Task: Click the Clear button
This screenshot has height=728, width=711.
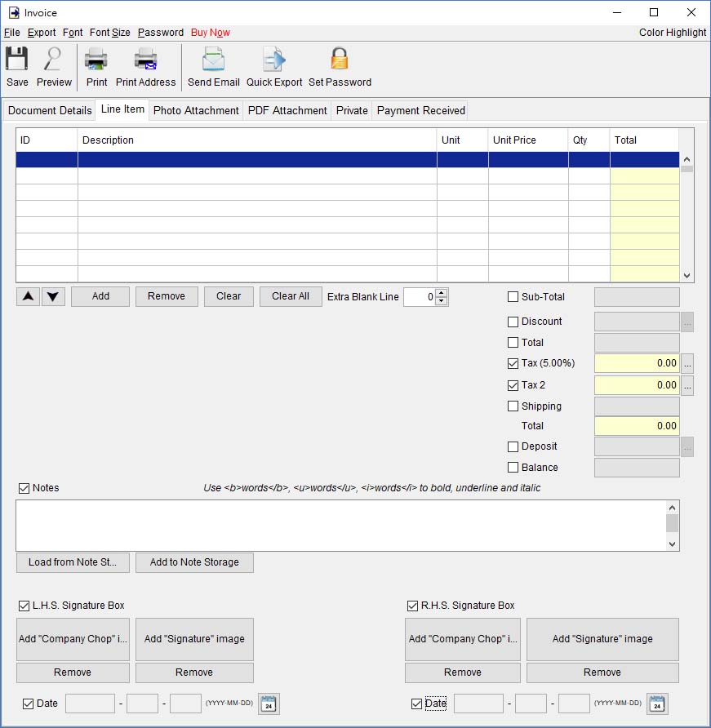Action: (x=229, y=297)
